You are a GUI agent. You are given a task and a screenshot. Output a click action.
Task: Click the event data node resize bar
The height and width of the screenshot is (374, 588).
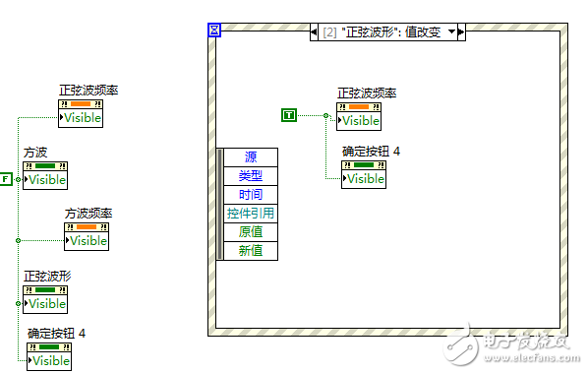pos(220,204)
